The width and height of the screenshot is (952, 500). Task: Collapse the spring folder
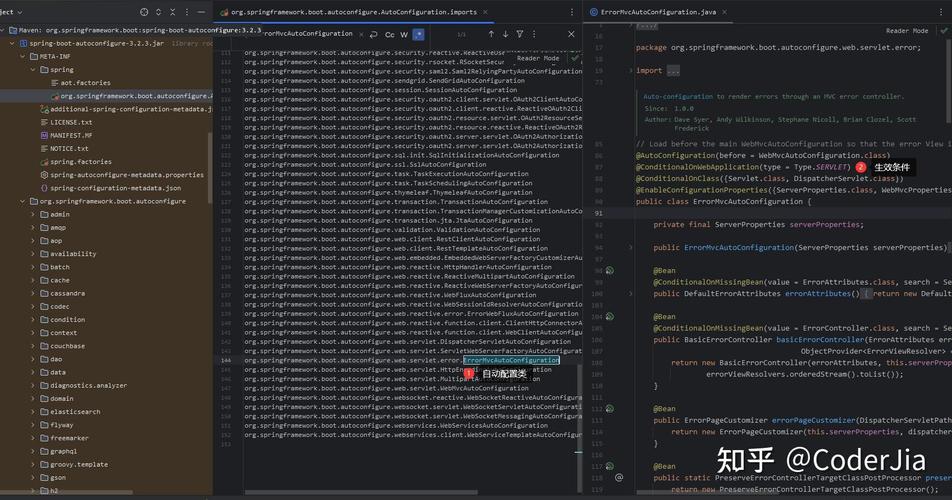pyautogui.click(x=33, y=70)
